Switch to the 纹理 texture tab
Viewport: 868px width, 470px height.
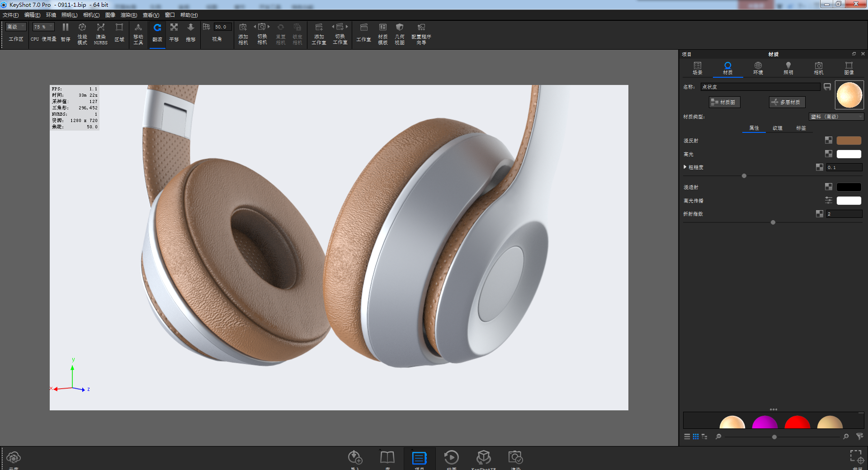click(777, 128)
